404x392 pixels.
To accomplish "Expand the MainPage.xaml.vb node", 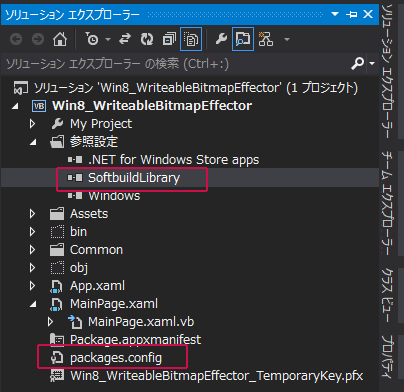I will coord(50,322).
